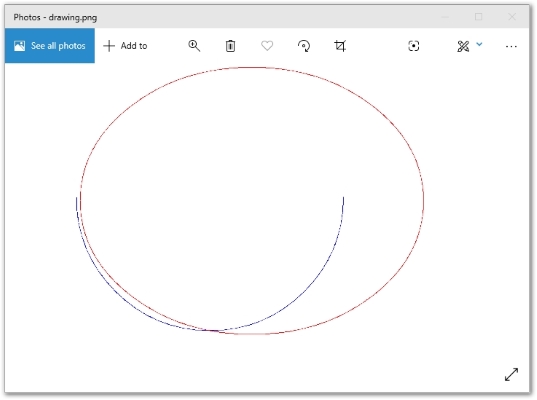Image resolution: width=537 pixels, height=400 pixels.
Task: Open Edit & Create tools icon
Action: pyautogui.click(x=463, y=46)
